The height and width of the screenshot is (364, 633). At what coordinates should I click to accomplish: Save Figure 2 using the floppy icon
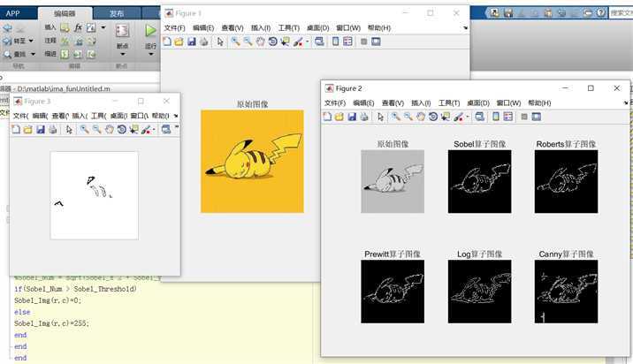pyautogui.click(x=352, y=117)
